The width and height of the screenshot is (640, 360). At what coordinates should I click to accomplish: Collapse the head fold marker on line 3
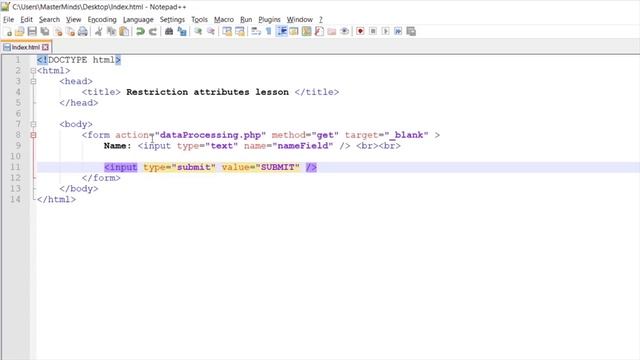click(x=33, y=81)
